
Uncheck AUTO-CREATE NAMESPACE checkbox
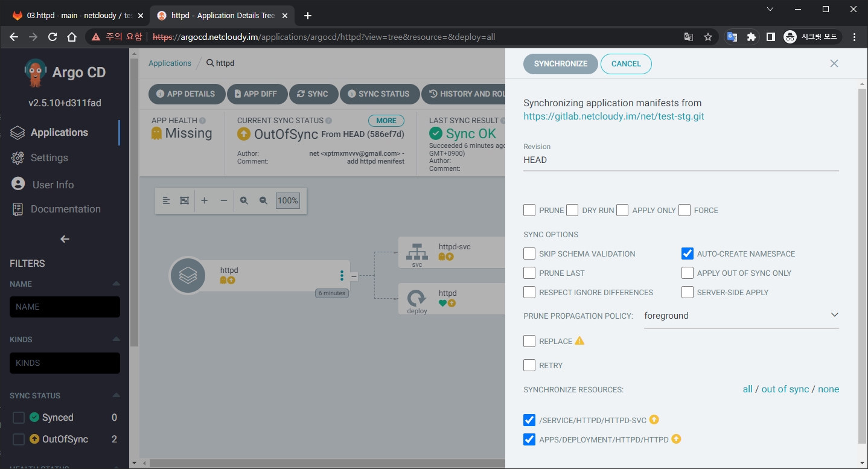click(687, 254)
